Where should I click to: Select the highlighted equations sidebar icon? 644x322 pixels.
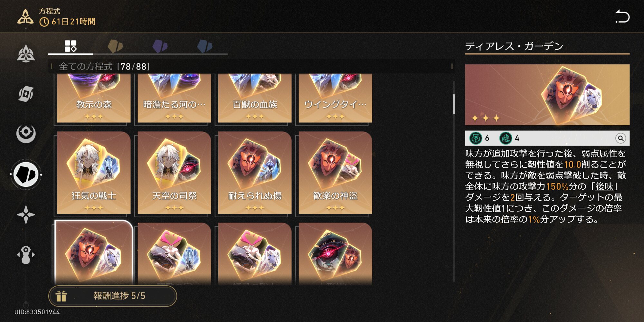click(26, 175)
